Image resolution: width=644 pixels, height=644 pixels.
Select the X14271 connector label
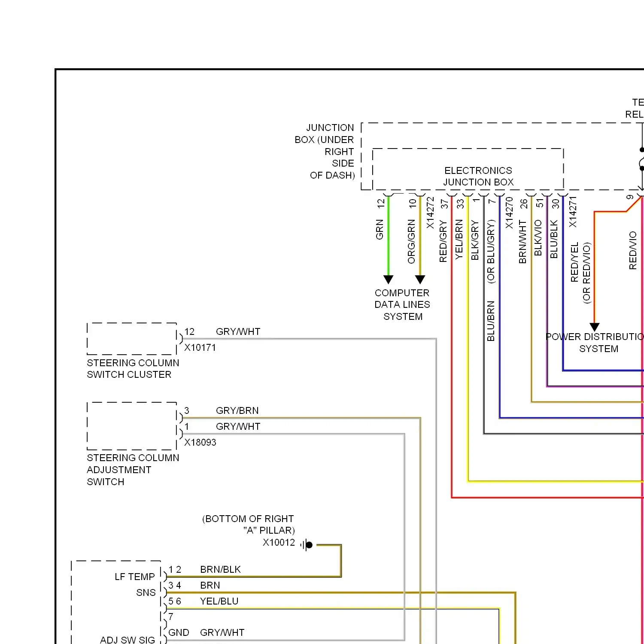click(x=573, y=212)
